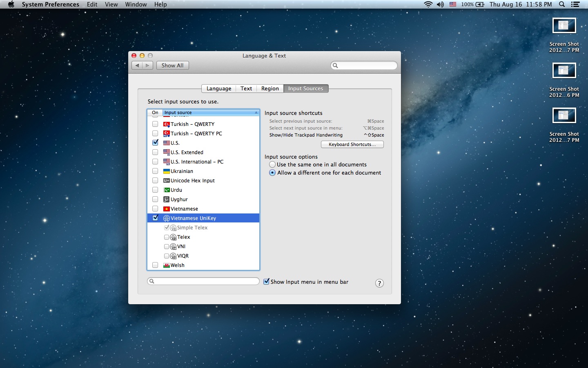Viewport: 588px width, 368px height.
Task: Switch to the Region tab
Action: pos(270,88)
